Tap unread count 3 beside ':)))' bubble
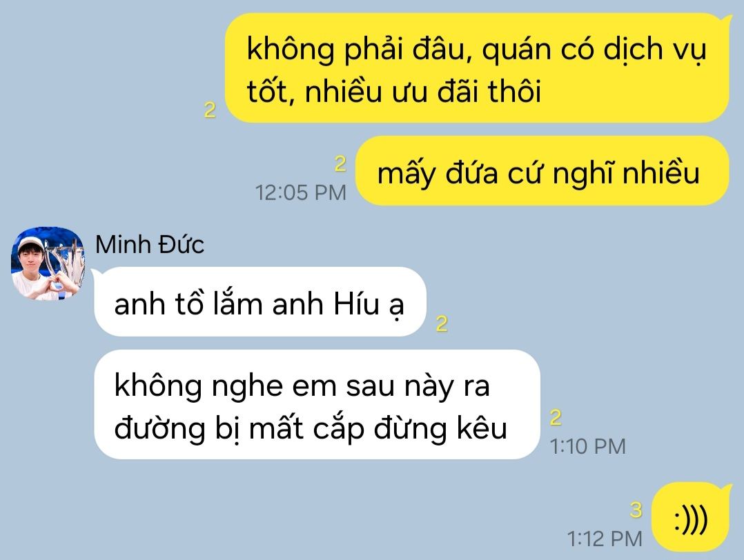744x560 pixels. pos(636,510)
